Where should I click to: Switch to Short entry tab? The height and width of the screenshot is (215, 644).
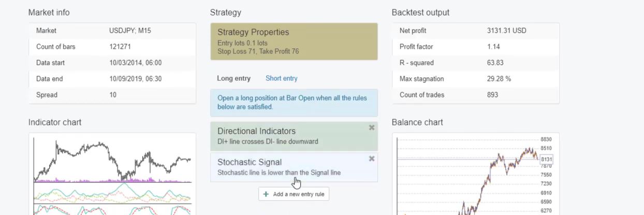coord(281,78)
